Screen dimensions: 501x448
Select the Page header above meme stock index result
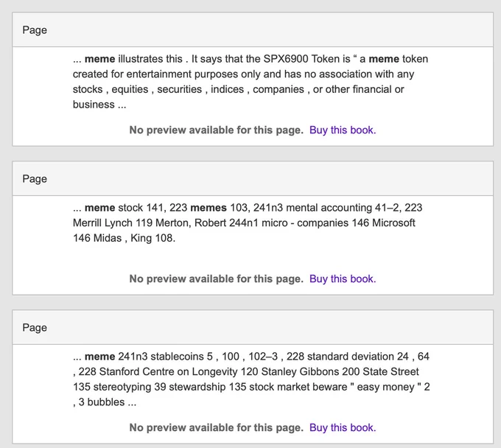(x=253, y=178)
